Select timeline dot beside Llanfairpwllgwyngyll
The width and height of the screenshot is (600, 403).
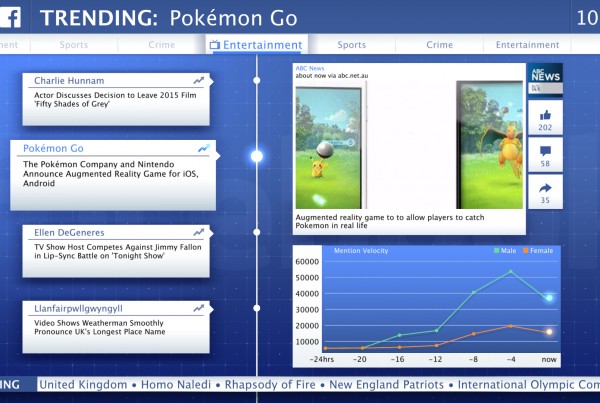pyautogui.click(x=257, y=308)
